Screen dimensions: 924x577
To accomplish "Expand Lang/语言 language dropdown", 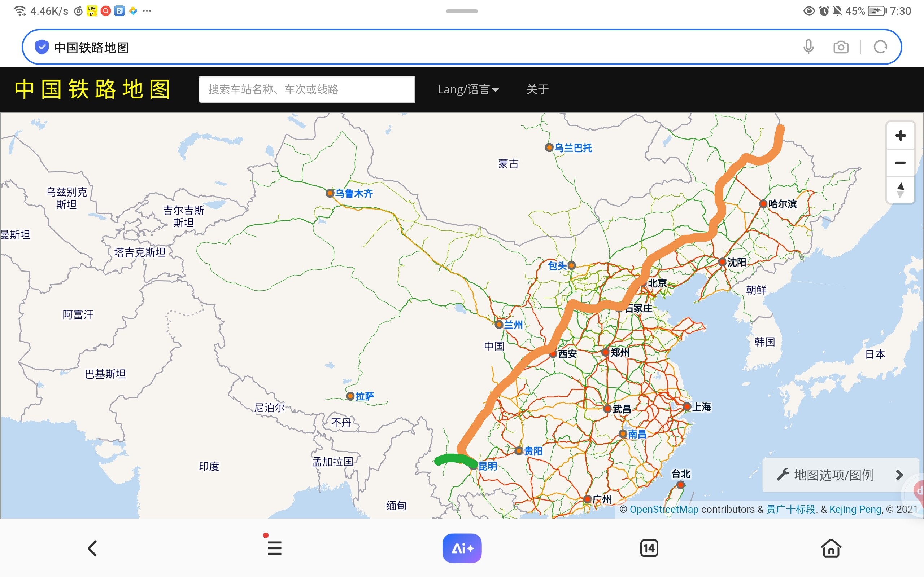I will coord(468,89).
